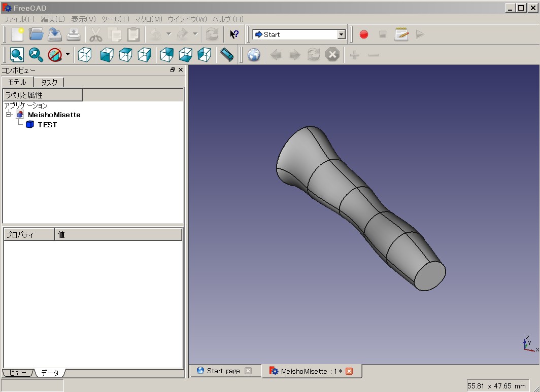The height and width of the screenshot is (392, 540).
Task: Open website with globe icon
Action: tap(254, 55)
